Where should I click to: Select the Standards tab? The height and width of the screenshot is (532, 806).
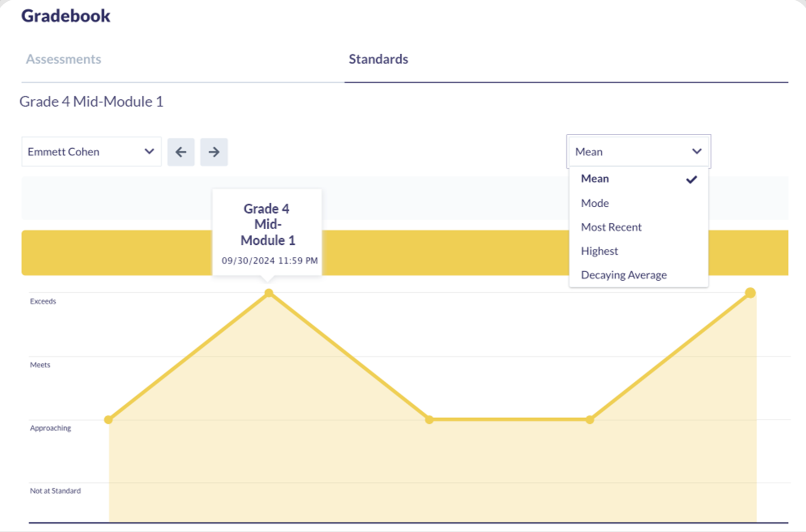(378, 59)
